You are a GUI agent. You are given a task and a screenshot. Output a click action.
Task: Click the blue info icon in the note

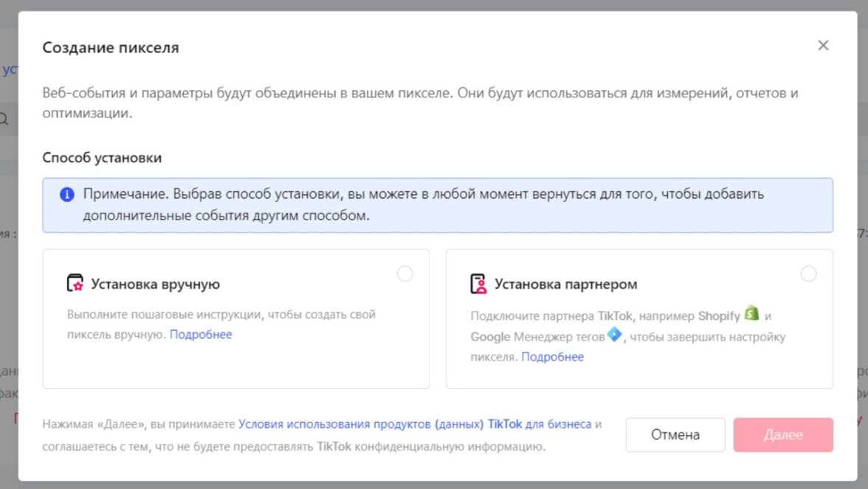tap(67, 195)
